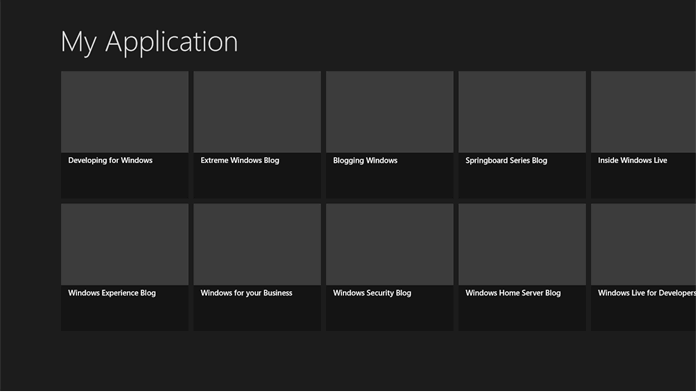
Task: Open the Windows Live for Developers tile image
Action: click(x=643, y=244)
